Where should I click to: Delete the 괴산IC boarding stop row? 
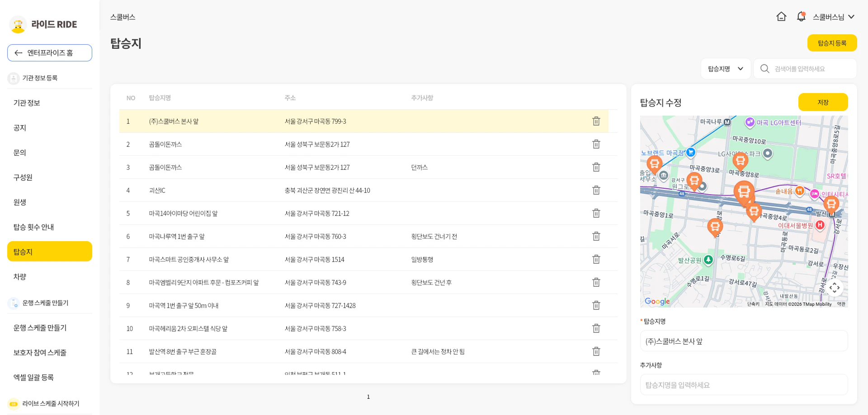point(596,190)
